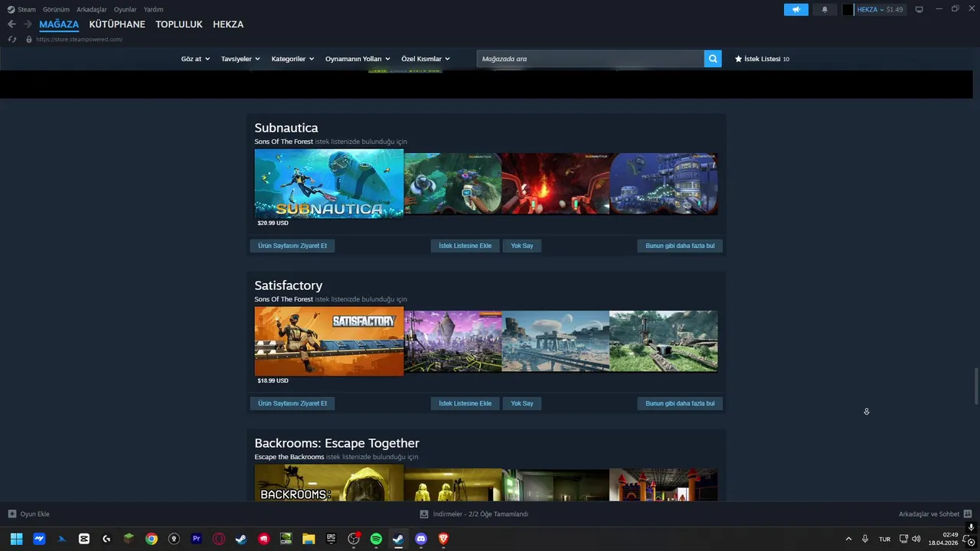The width and height of the screenshot is (980, 551).
Task: Visit the Subnautica product page button
Action: [x=292, y=246]
